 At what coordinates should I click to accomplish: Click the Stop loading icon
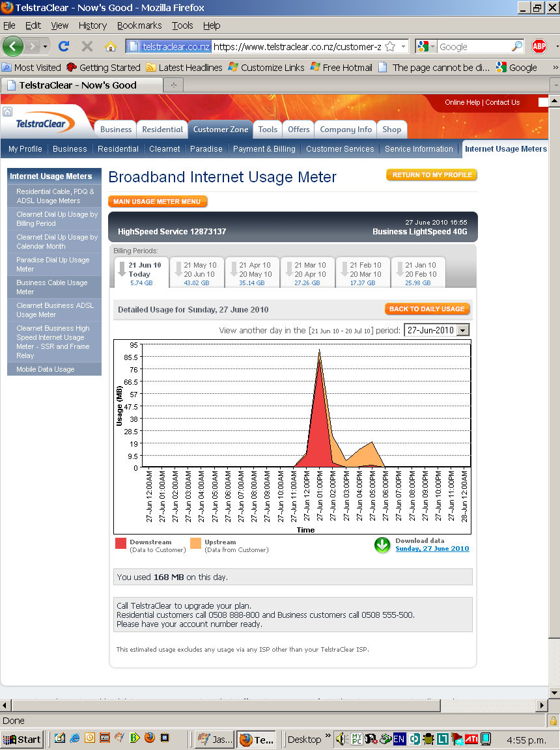tap(87, 46)
